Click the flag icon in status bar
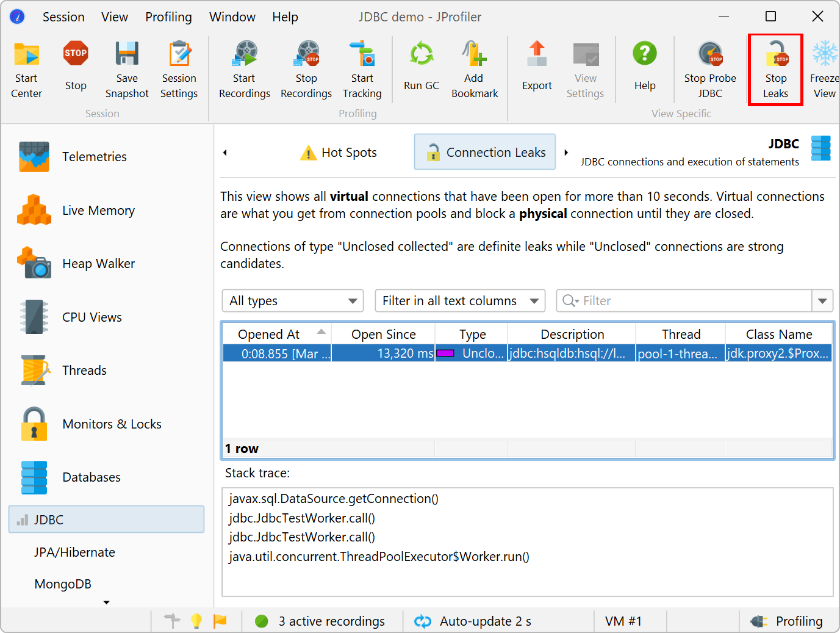The width and height of the screenshot is (840, 633). [220, 621]
